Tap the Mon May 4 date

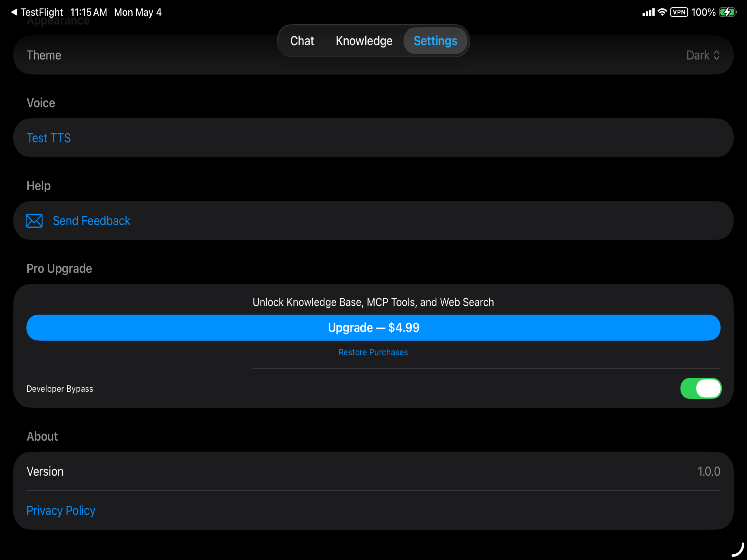138,13
